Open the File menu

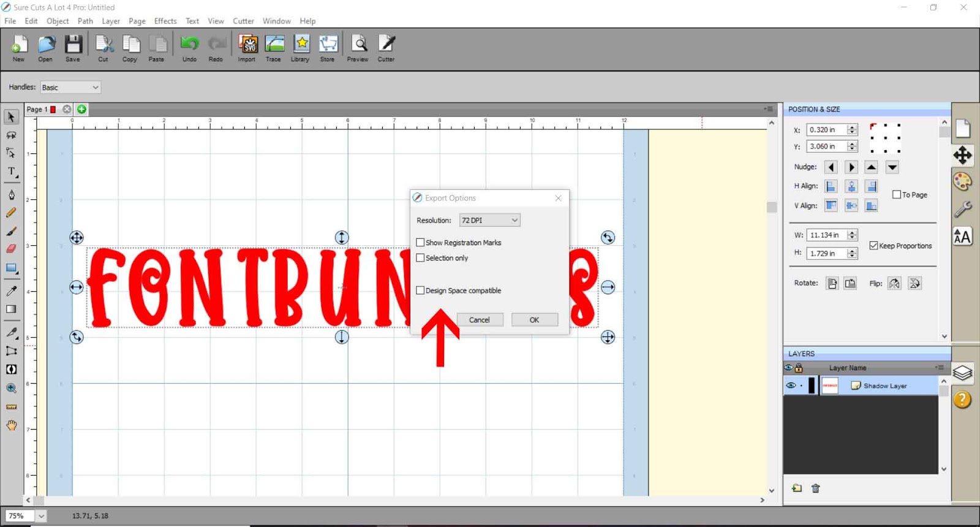pos(10,21)
